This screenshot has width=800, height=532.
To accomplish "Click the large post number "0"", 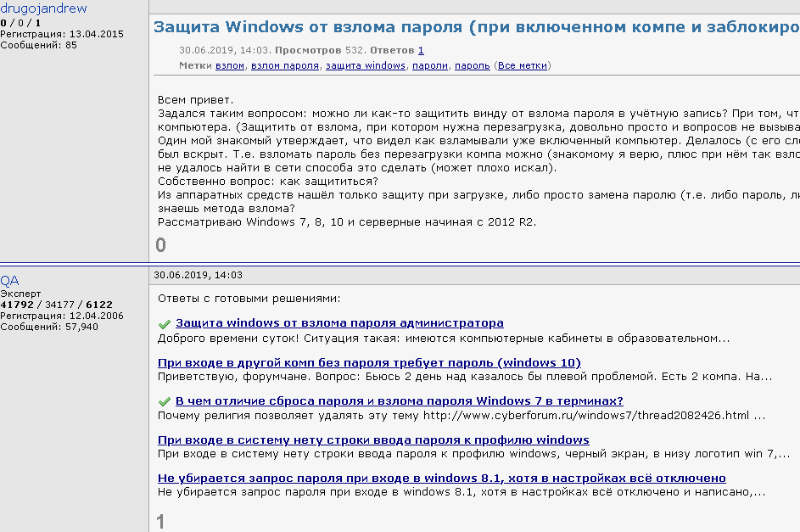I will coord(160,245).
